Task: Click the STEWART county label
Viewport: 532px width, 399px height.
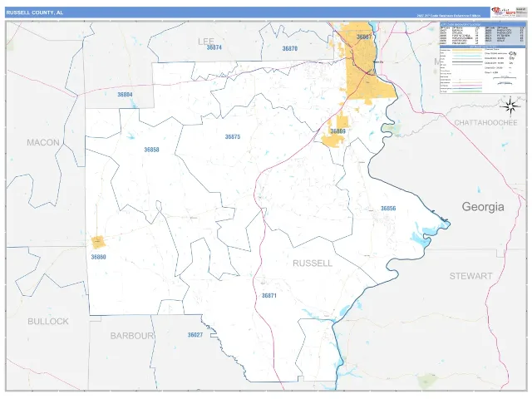Action: pos(470,276)
